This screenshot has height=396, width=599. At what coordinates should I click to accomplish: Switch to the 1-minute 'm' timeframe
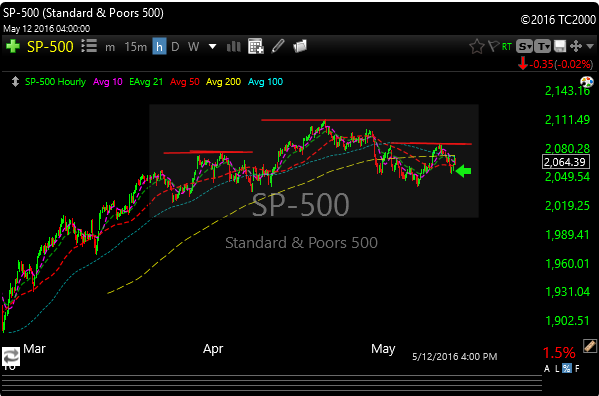pos(110,47)
